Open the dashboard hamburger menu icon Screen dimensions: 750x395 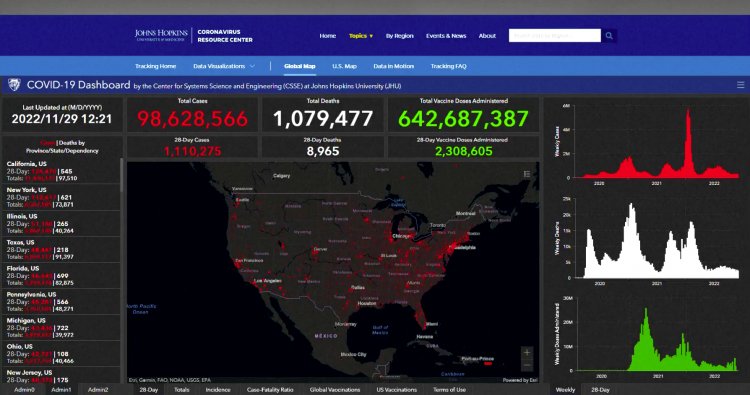(740, 85)
